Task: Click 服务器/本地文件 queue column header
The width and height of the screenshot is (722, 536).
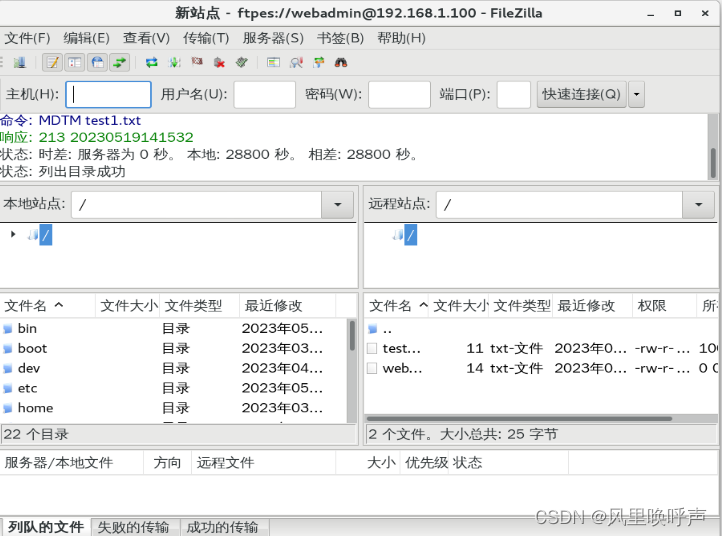Action: pos(72,462)
